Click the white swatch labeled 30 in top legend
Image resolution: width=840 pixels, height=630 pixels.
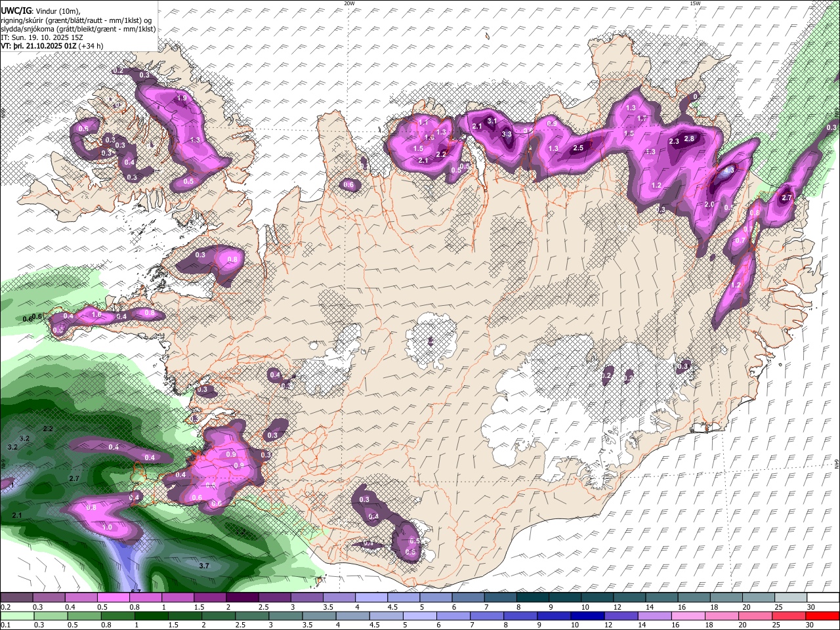(823, 598)
